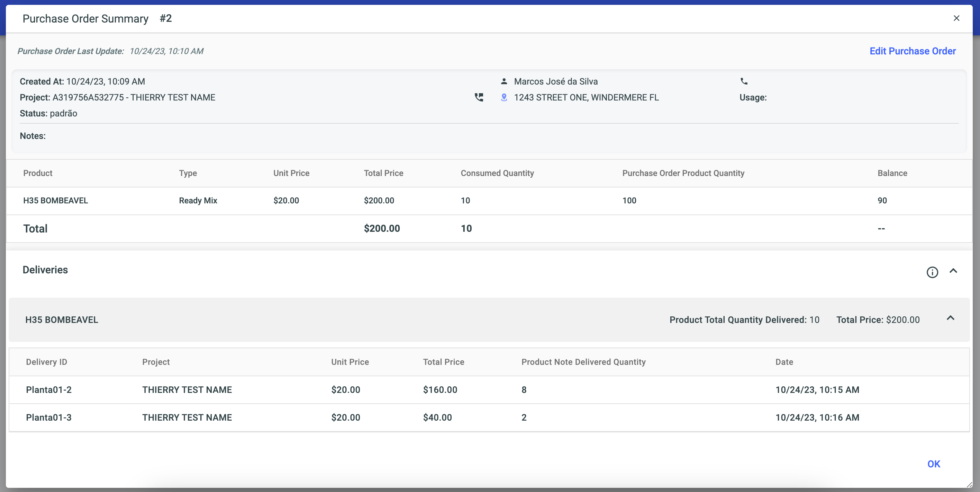The image size is (980, 492).
Task: Click the Balance column header
Action: point(892,173)
